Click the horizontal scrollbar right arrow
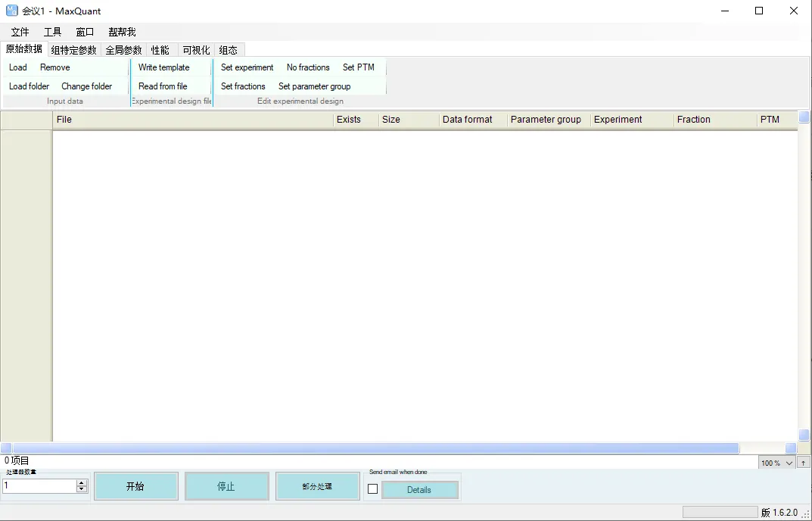This screenshot has height=521, width=812. pos(791,448)
